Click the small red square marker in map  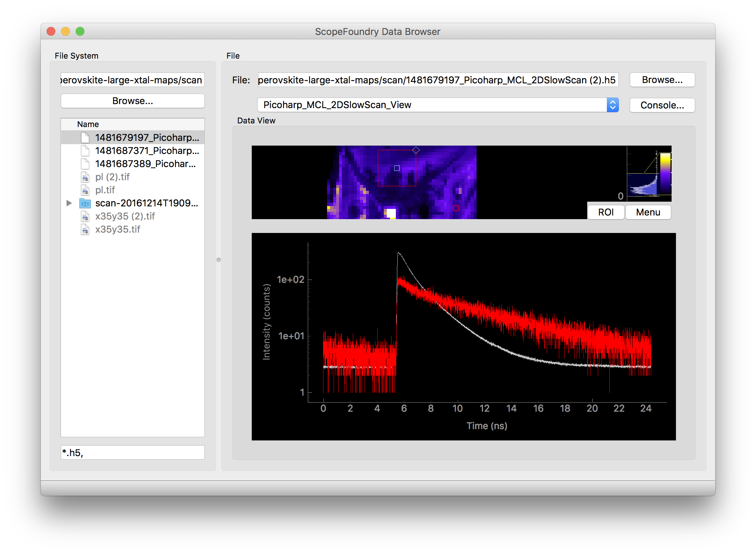pyautogui.click(x=456, y=208)
